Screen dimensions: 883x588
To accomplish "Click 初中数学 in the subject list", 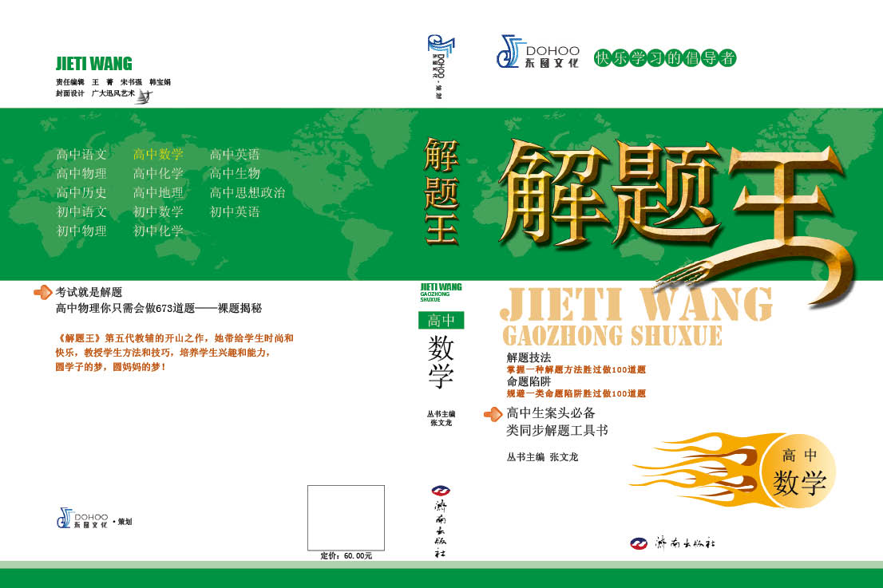I will pos(158,211).
